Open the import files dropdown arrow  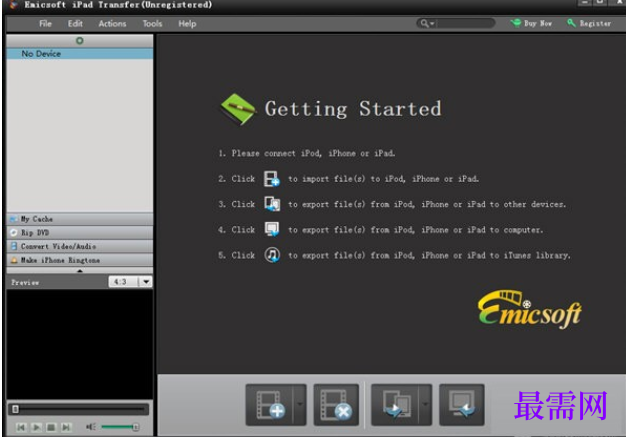(300, 405)
